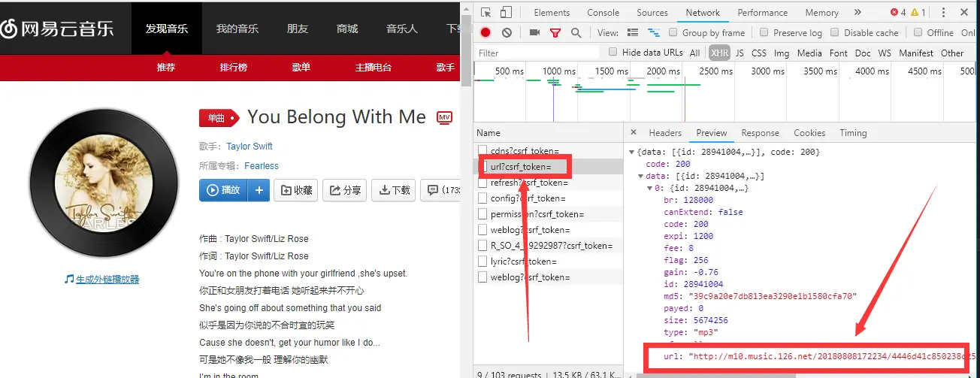This screenshot has width=980, height=378.
Task: Open the Headers tab of request
Action: [x=665, y=133]
